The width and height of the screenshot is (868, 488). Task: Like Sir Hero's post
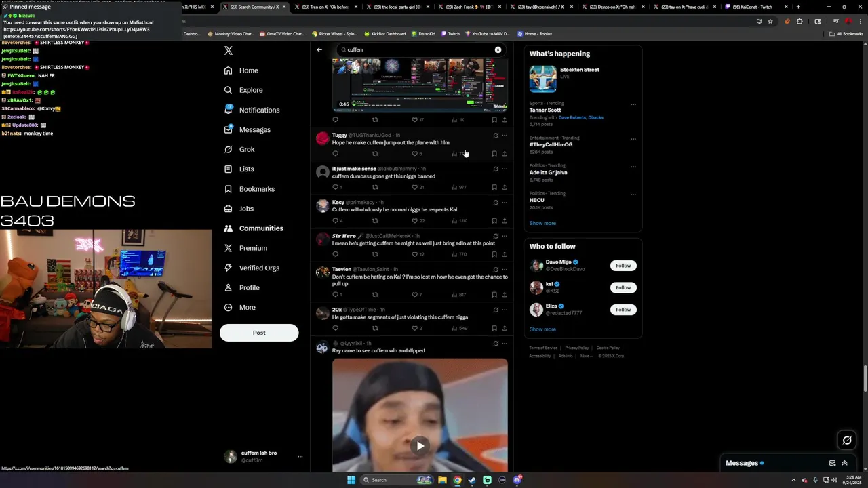[x=415, y=254]
